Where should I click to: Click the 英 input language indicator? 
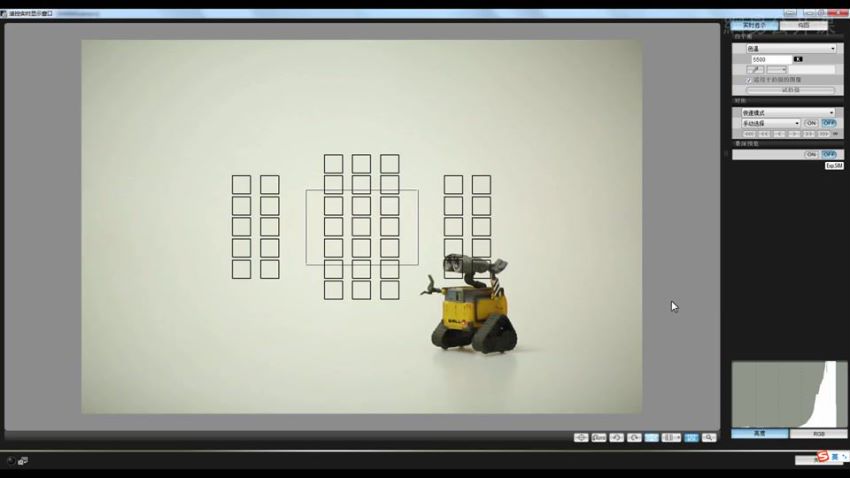coord(835,457)
